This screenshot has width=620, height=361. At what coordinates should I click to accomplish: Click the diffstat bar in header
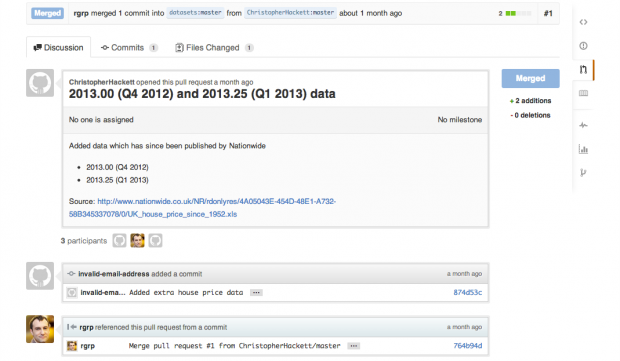pyautogui.click(x=518, y=13)
